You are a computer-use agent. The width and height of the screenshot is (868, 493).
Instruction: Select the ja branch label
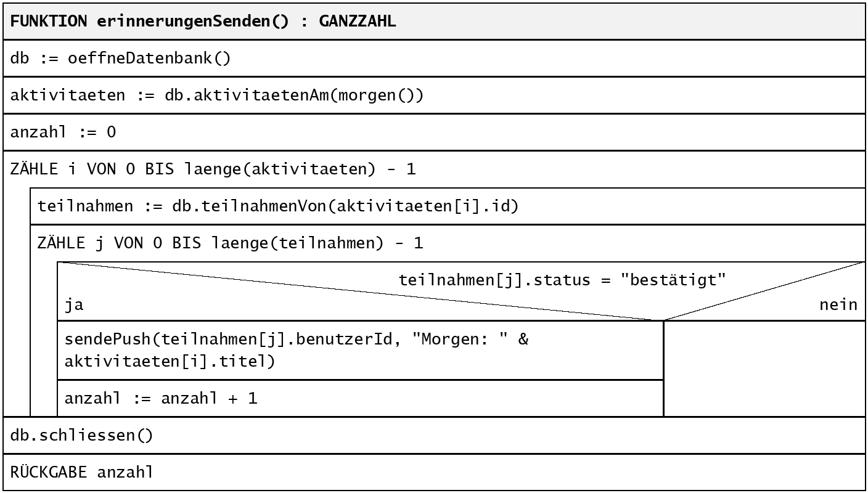pos(74,304)
